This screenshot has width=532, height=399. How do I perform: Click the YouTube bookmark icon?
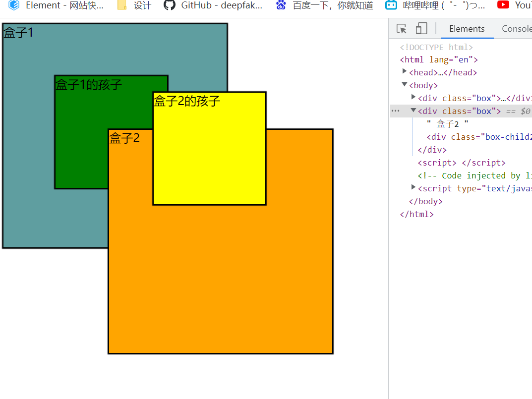pyautogui.click(x=503, y=4)
